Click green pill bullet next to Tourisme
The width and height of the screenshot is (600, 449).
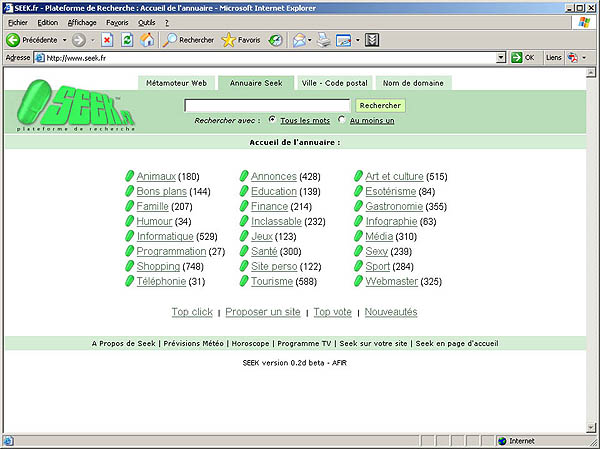(x=244, y=281)
